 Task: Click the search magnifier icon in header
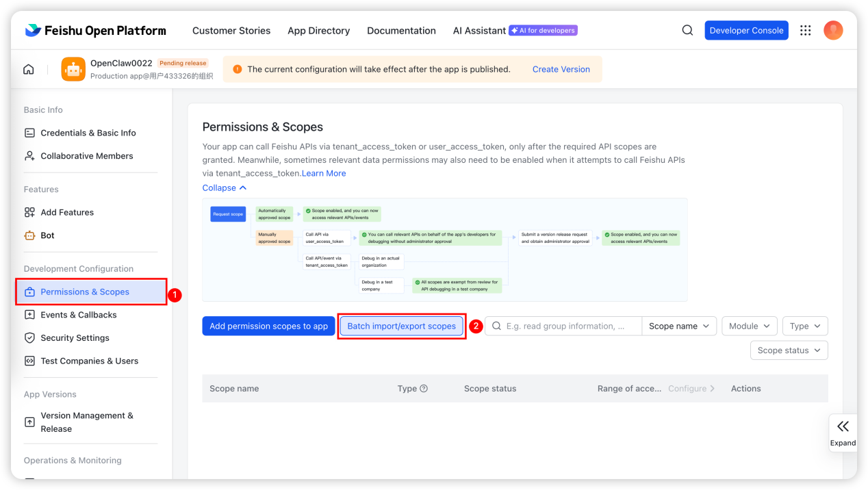[x=687, y=30]
